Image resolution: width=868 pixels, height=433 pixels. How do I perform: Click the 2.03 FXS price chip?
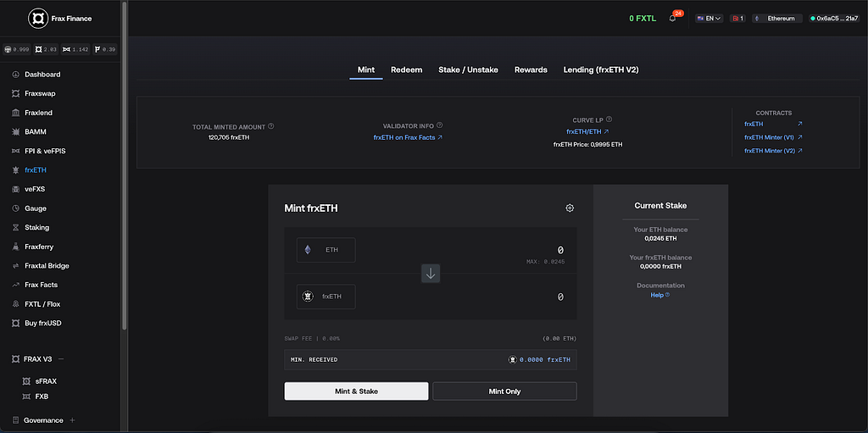pos(46,49)
